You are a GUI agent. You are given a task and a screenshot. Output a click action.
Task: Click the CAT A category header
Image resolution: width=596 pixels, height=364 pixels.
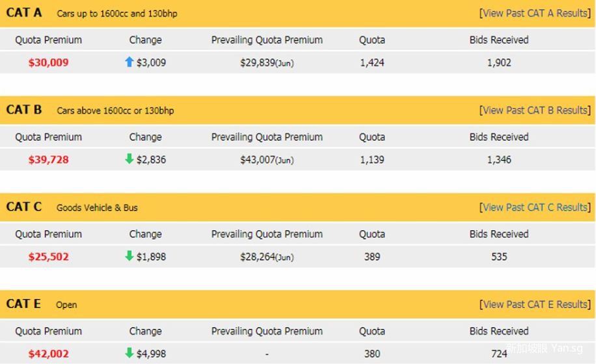tap(24, 13)
